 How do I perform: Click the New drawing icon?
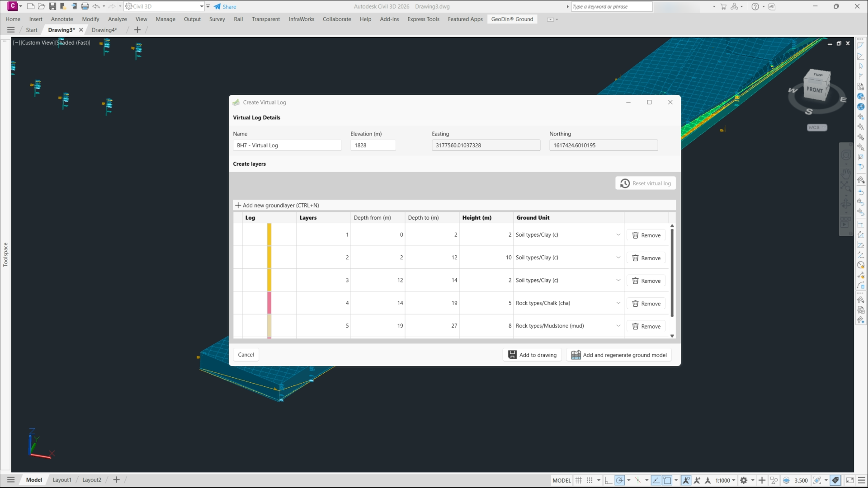tap(31, 6)
